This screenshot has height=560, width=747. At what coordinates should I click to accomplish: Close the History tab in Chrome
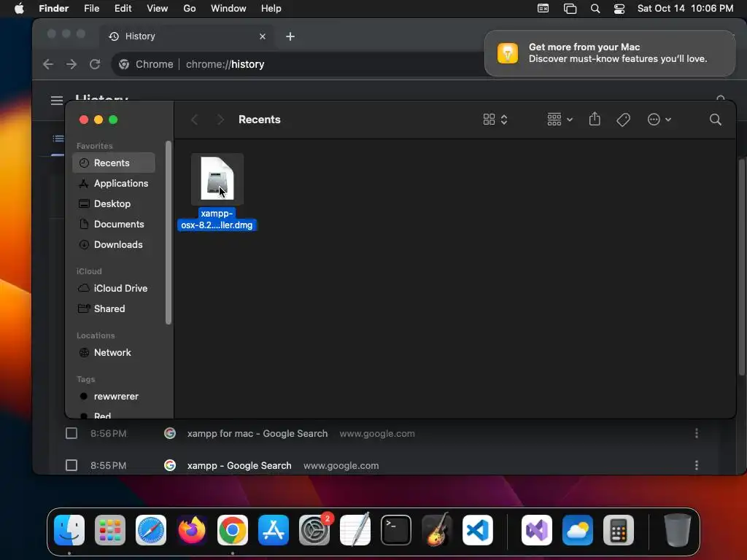tap(263, 36)
